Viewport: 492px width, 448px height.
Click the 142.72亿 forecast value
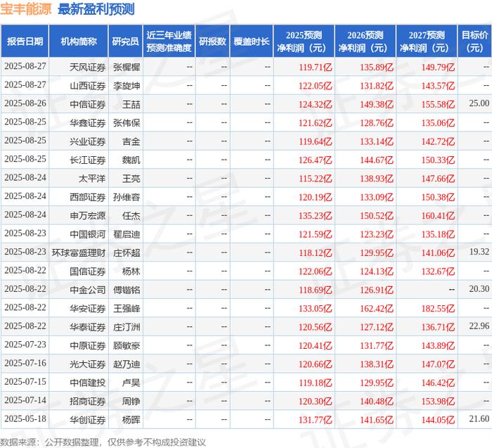coord(438,141)
